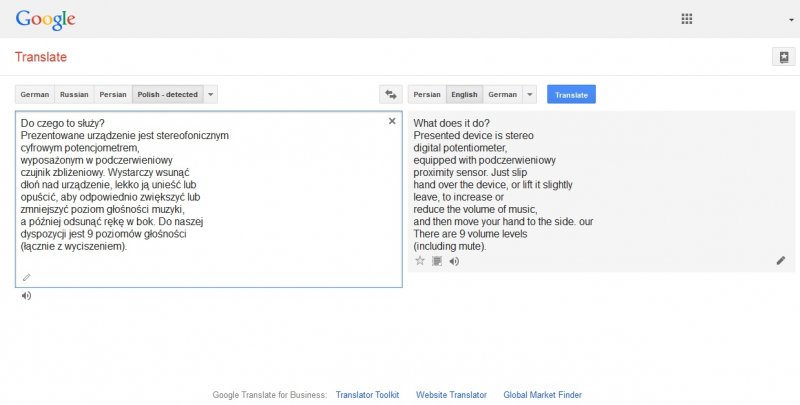Choose Persian as target language
Screen dimensions: 800x405
[427, 94]
